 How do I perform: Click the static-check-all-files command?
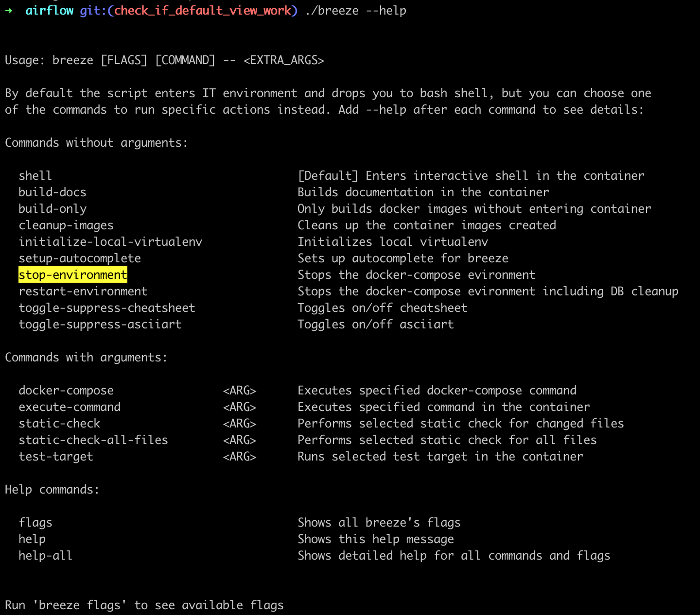93,440
